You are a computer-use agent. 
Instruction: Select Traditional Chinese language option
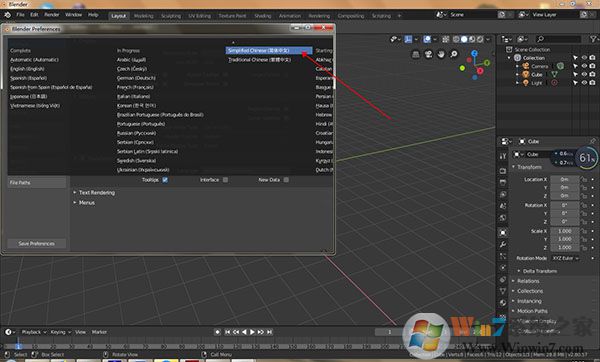(x=260, y=60)
